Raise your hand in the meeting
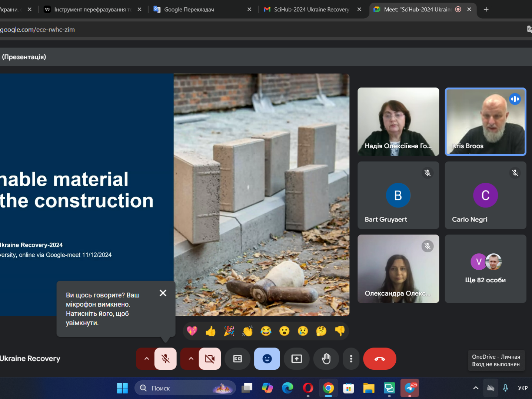Viewport: 532px width, 399px height. coord(327,359)
